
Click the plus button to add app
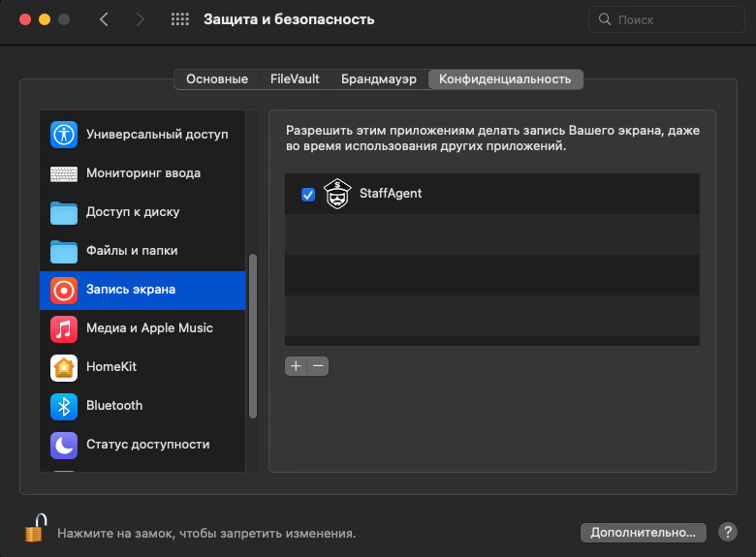pyautogui.click(x=296, y=366)
